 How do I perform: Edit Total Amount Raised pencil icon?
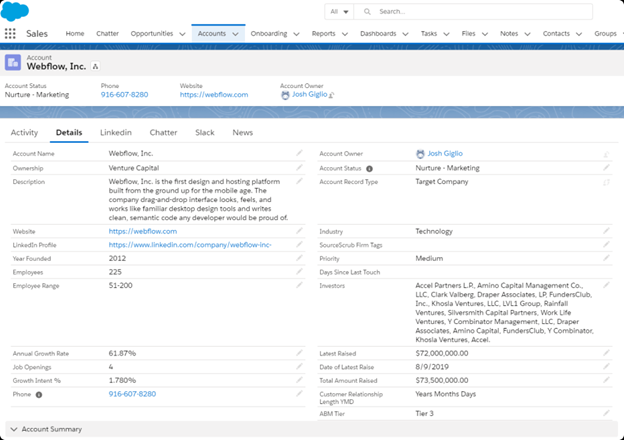pos(606,380)
